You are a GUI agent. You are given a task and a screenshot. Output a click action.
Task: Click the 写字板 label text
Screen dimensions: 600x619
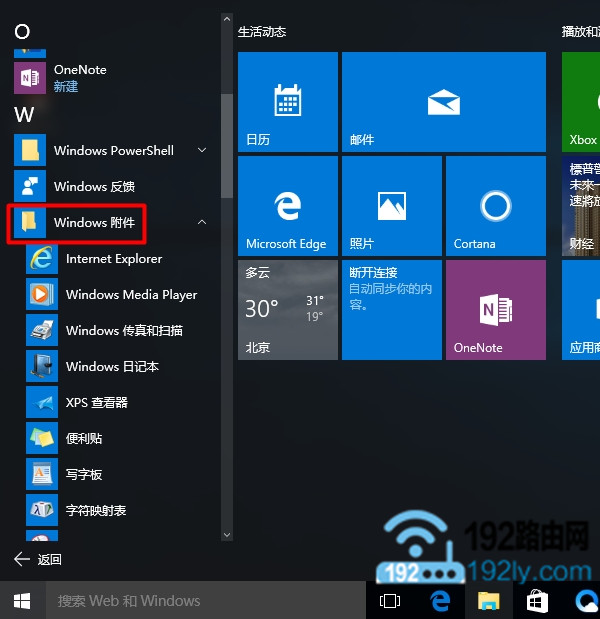(x=84, y=474)
